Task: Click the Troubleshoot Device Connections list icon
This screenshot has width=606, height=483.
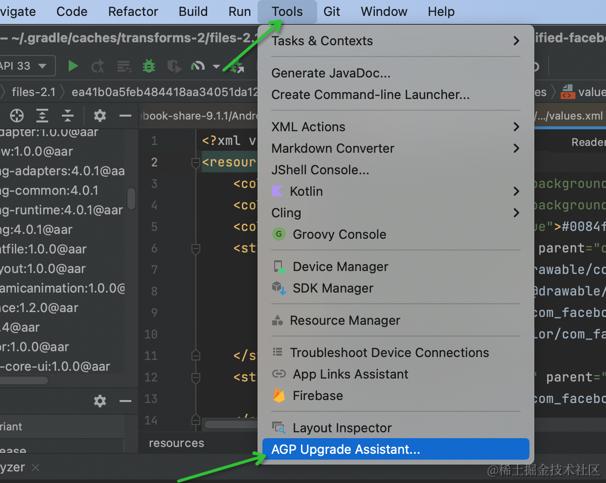Action: point(277,352)
